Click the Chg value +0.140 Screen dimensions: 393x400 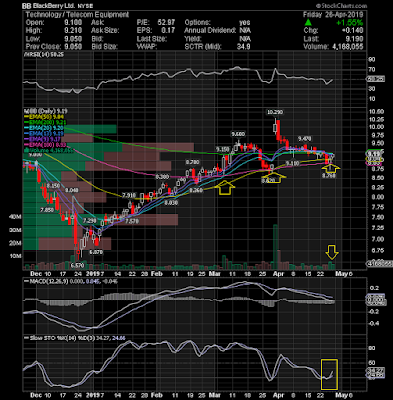click(x=352, y=31)
